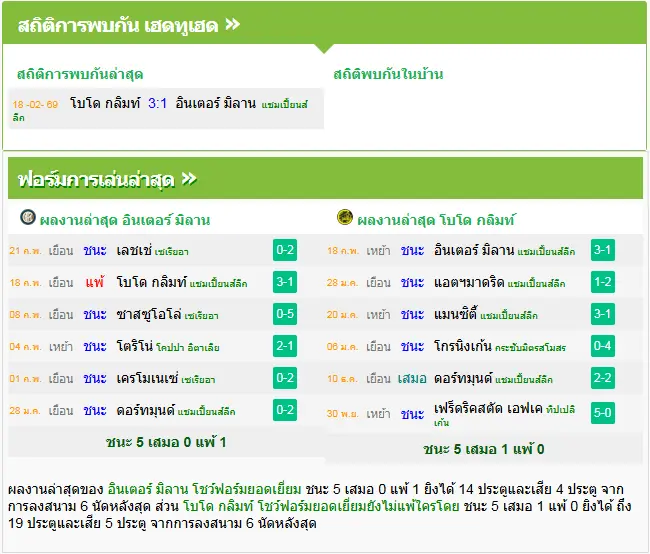Click the 2-1 score badge for โตริโน่
This screenshot has height=554, width=650.
click(285, 346)
